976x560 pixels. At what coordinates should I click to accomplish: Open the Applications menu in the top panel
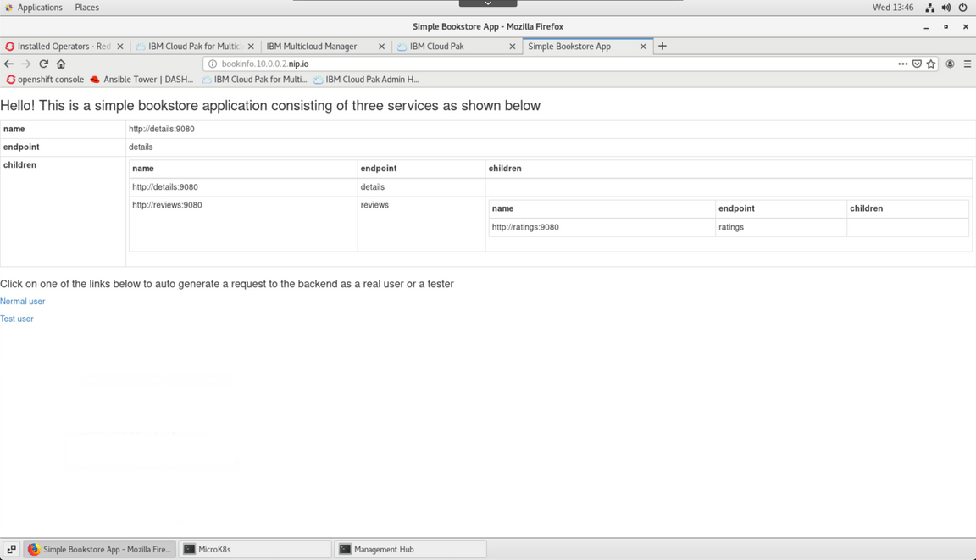point(39,8)
